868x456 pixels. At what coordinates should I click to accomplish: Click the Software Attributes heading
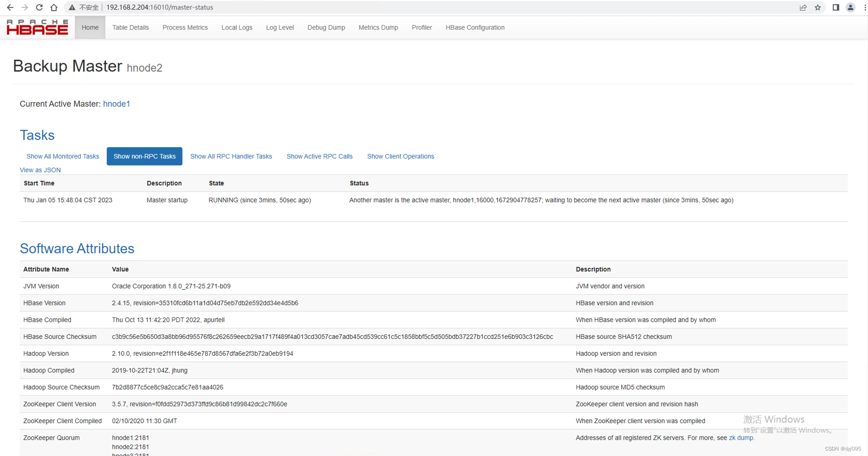click(77, 249)
